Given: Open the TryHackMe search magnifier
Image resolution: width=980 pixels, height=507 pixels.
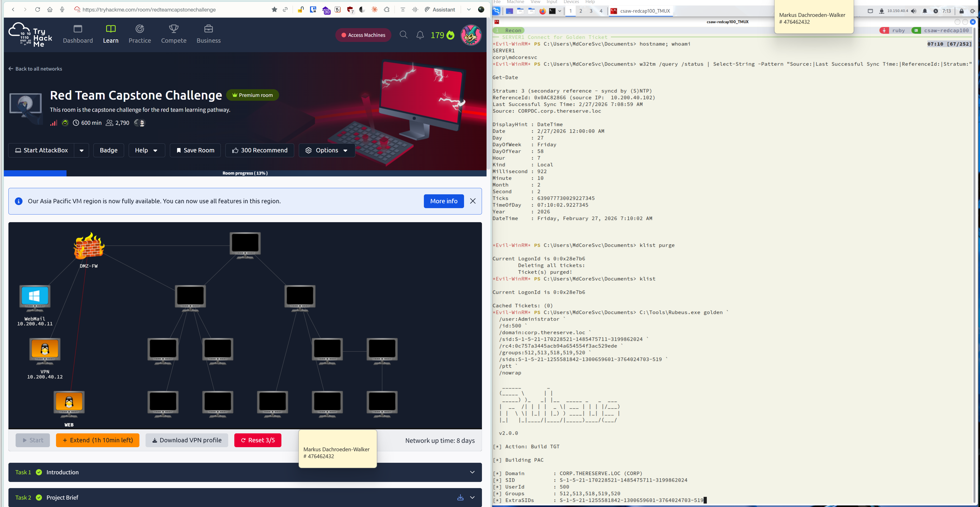Looking at the screenshot, I should [x=404, y=35].
